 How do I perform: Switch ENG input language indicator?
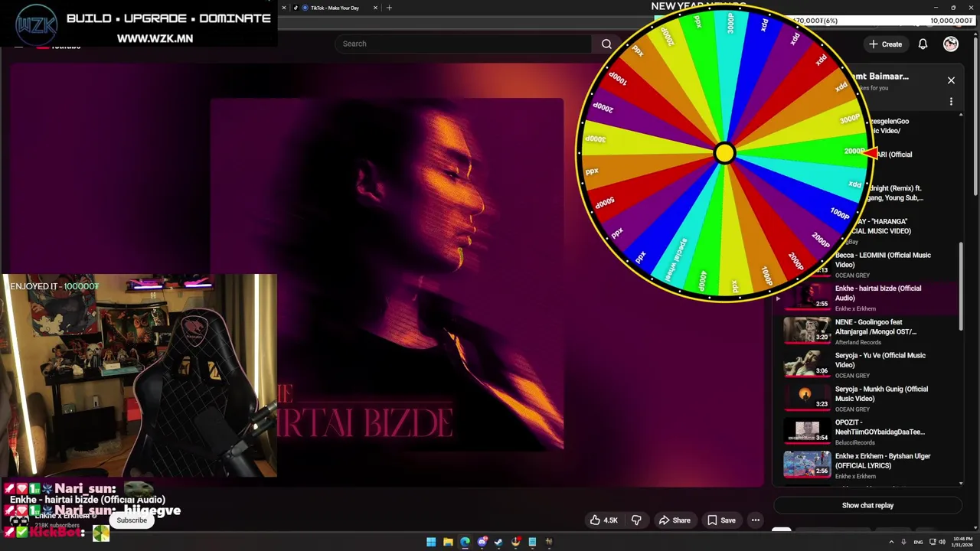(x=918, y=542)
